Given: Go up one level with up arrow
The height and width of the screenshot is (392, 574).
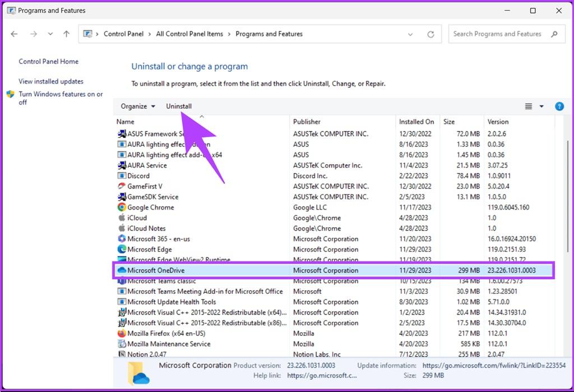Looking at the screenshot, I should point(66,34).
